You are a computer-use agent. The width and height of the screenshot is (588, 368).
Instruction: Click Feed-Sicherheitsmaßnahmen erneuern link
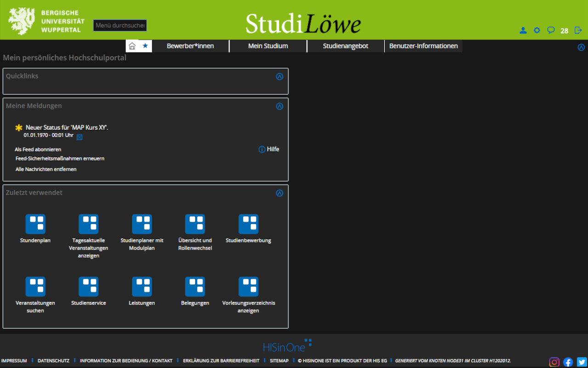coord(60,159)
